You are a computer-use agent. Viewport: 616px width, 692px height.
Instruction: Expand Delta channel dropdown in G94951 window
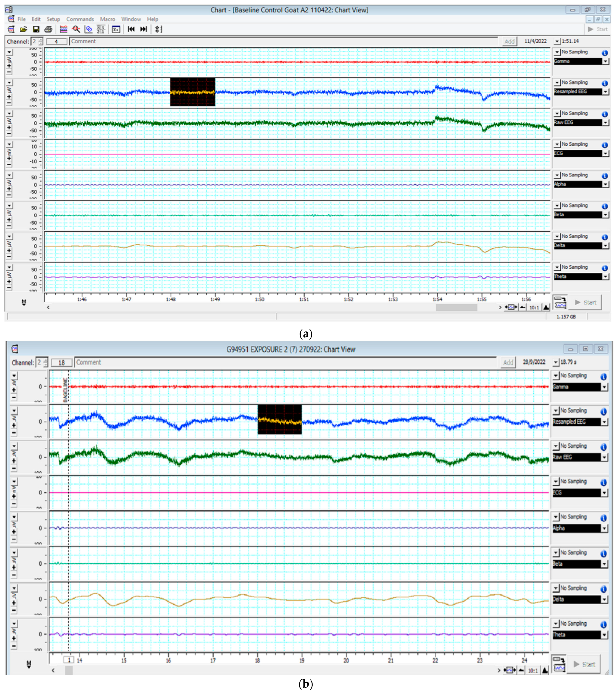[604, 600]
